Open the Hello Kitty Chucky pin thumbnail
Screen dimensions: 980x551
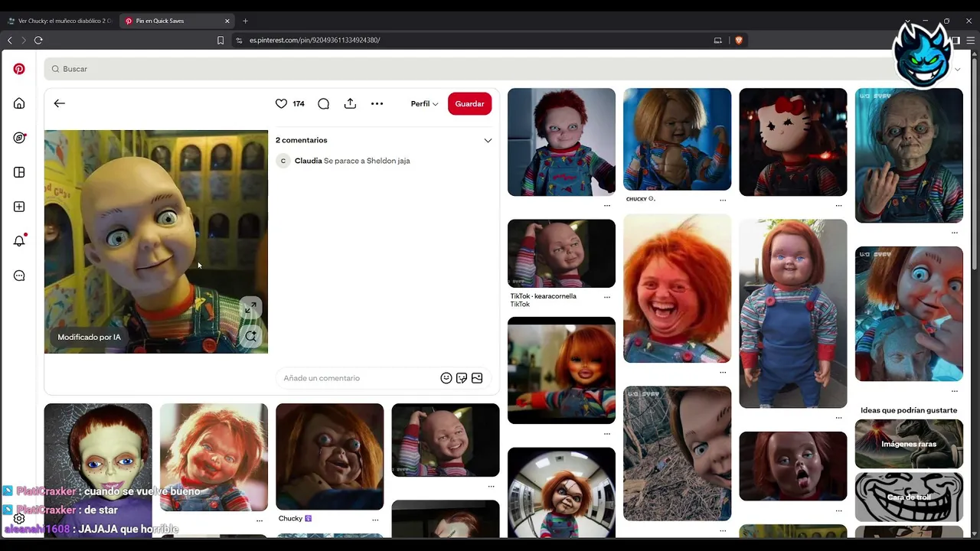pos(793,142)
